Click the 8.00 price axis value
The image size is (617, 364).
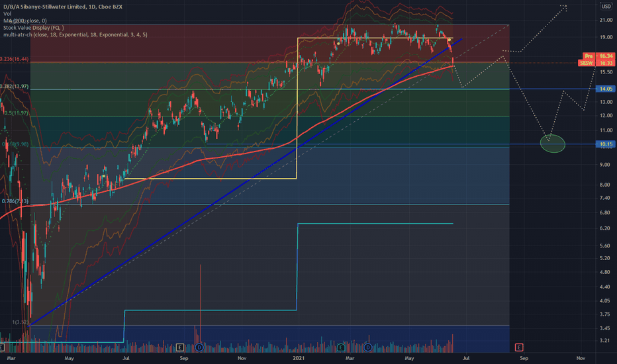click(606, 185)
